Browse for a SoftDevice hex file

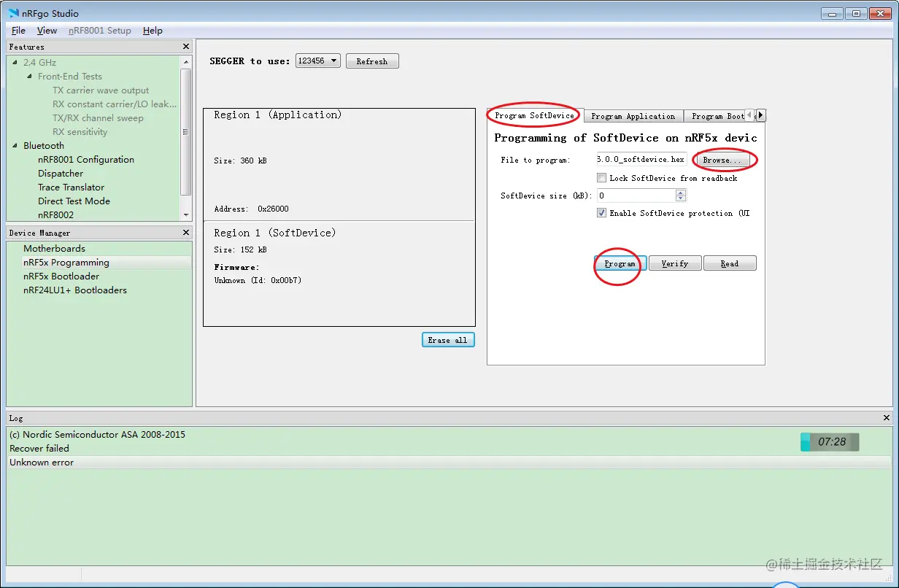(722, 160)
